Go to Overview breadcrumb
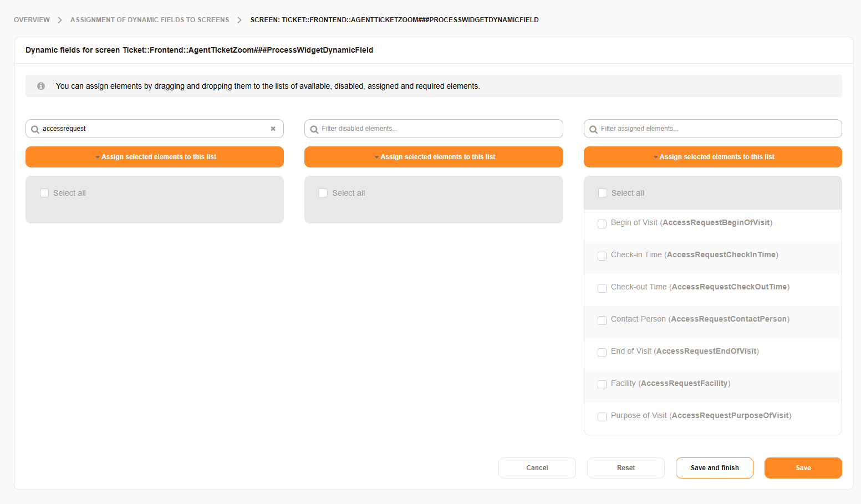This screenshot has height=504, width=861. pyautogui.click(x=32, y=20)
